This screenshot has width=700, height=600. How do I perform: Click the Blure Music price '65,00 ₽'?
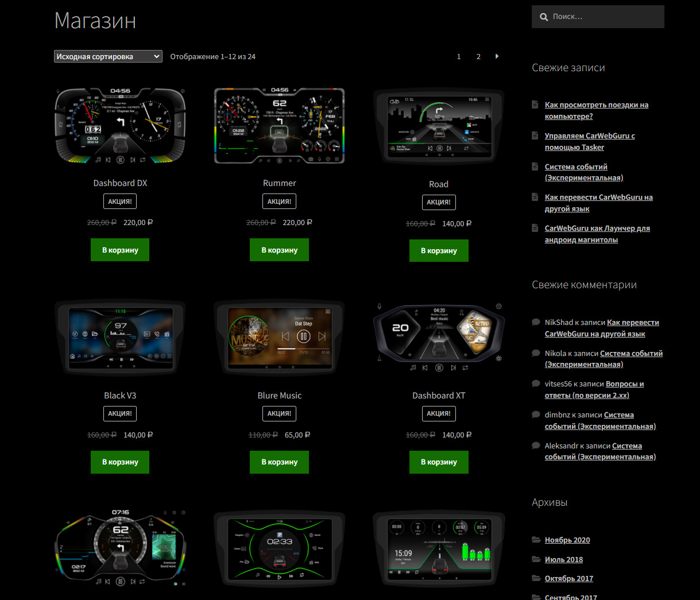pos(297,435)
